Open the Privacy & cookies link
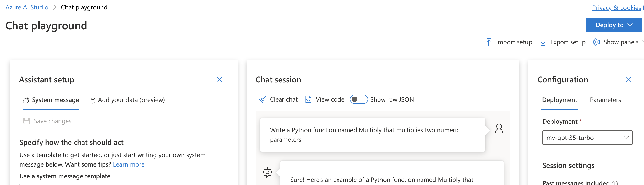Screen dimensions: 644x185 (616, 8)
